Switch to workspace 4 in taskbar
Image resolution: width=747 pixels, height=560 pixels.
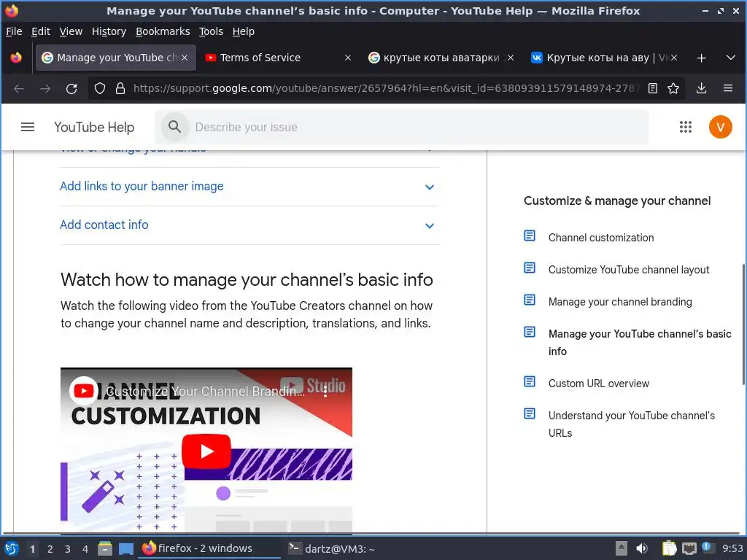[85, 549]
